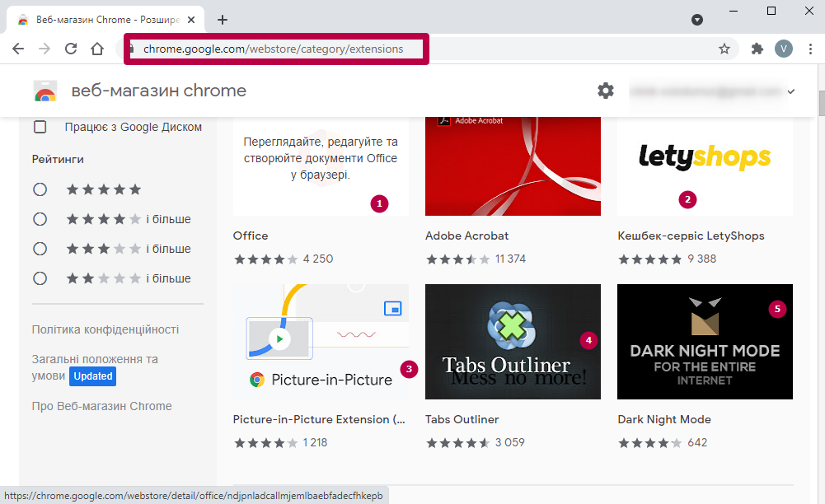Click the Кешбек-сервіс LetyShops title
The height and width of the screenshot is (504, 825).
(x=691, y=236)
